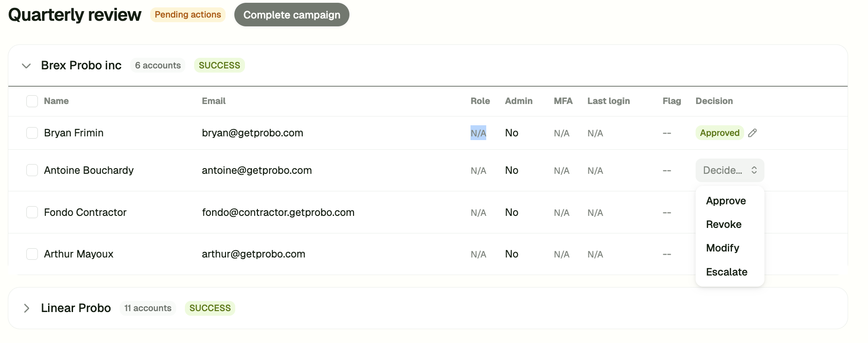This screenshot has height=343, width=868.
Task: Click the SUCCESS badge beside Brex Probo inc
Action: [x=220, y=65]
